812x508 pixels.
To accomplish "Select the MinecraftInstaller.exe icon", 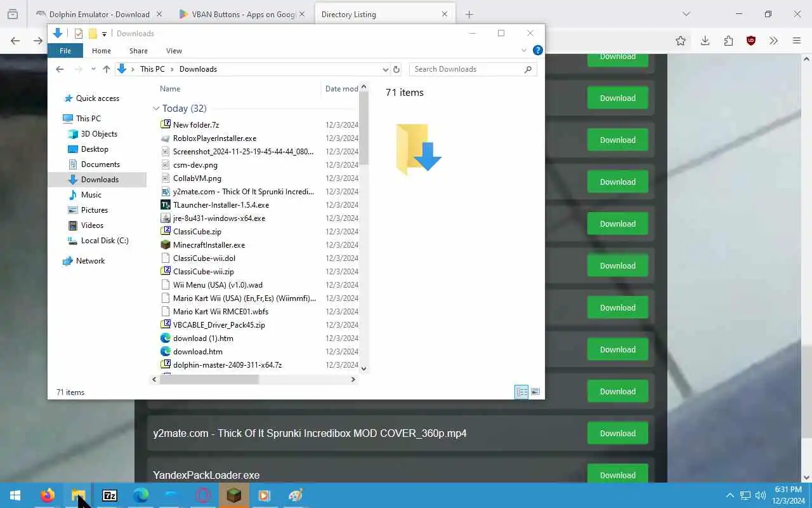I will click(166, 244).
